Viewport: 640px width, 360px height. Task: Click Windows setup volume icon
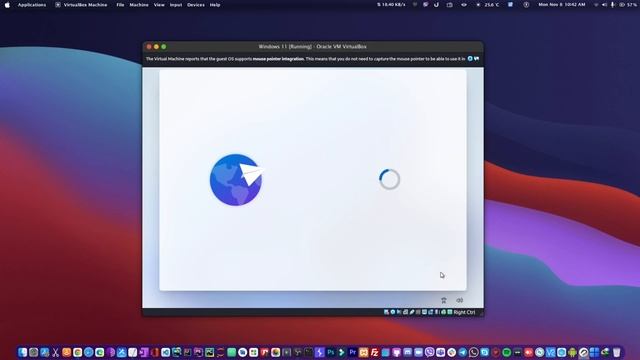(x=460, y=300)
